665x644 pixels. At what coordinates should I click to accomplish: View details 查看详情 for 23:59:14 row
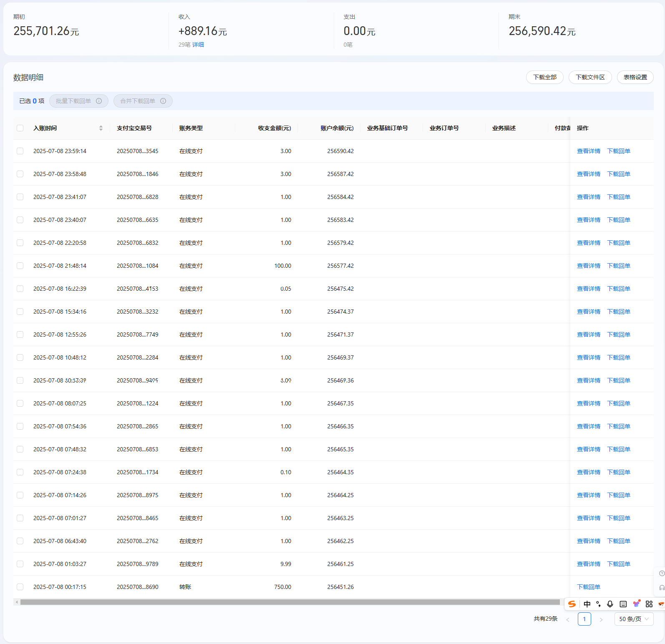click(588, 151)
